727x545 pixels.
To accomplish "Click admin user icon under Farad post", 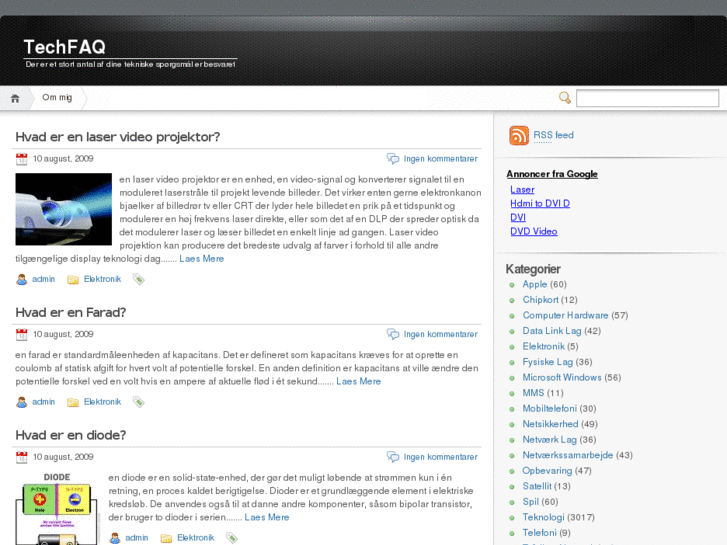I will 21,402.
